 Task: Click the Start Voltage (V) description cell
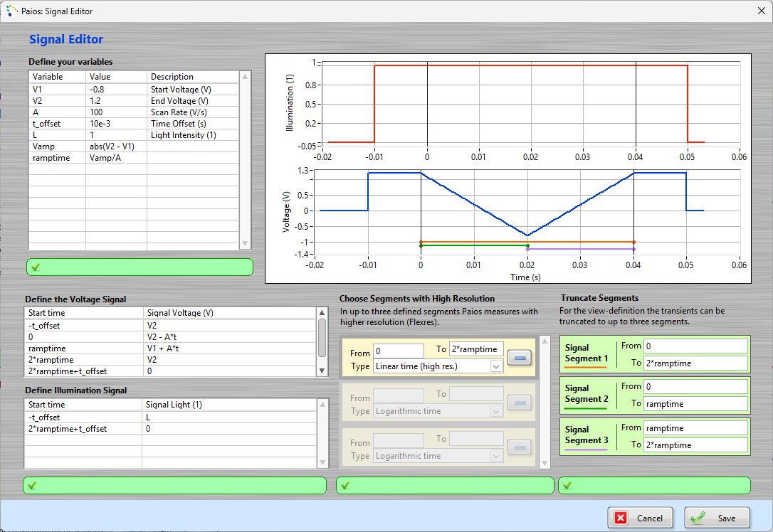193,89
